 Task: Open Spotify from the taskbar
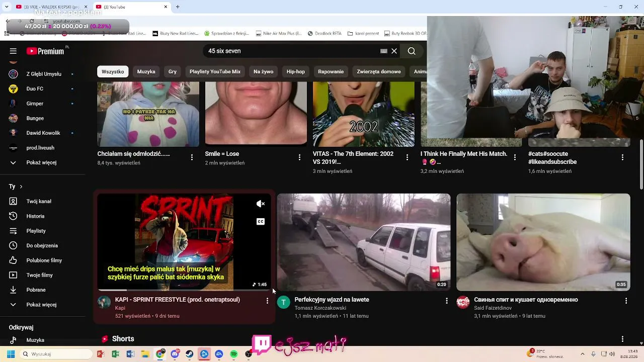tap(234, 354)
